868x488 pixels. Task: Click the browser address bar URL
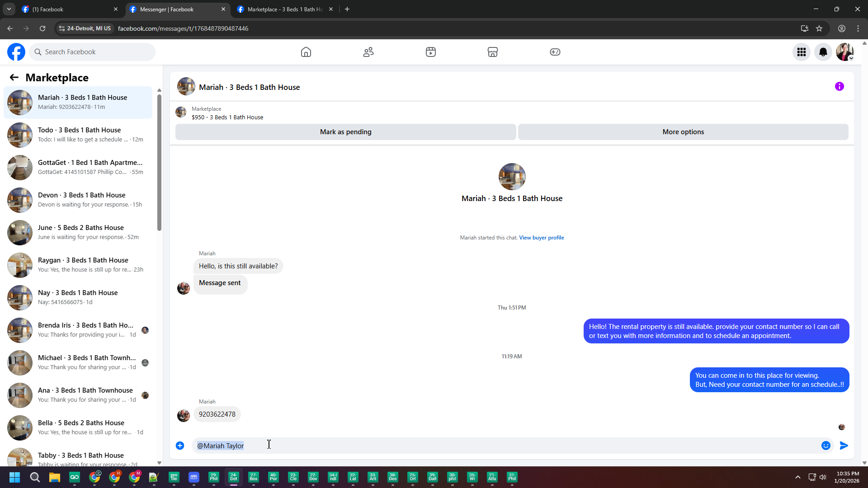pos(183,28)
